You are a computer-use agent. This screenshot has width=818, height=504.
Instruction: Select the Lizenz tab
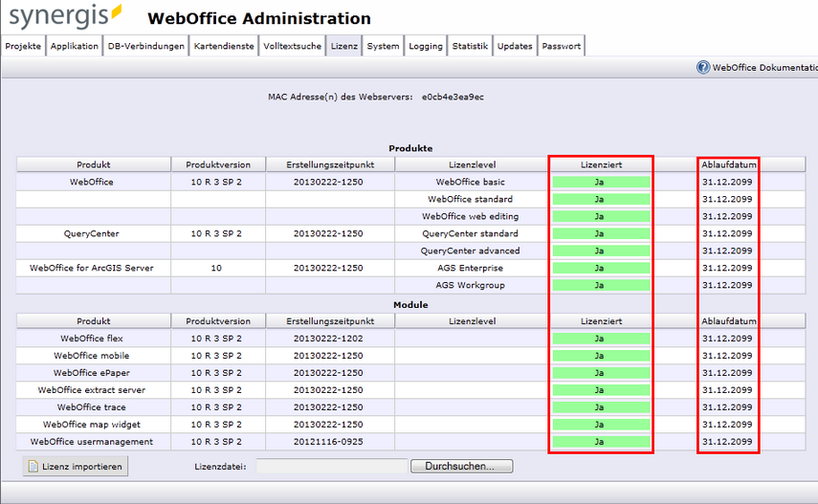[x=343, y=46]
